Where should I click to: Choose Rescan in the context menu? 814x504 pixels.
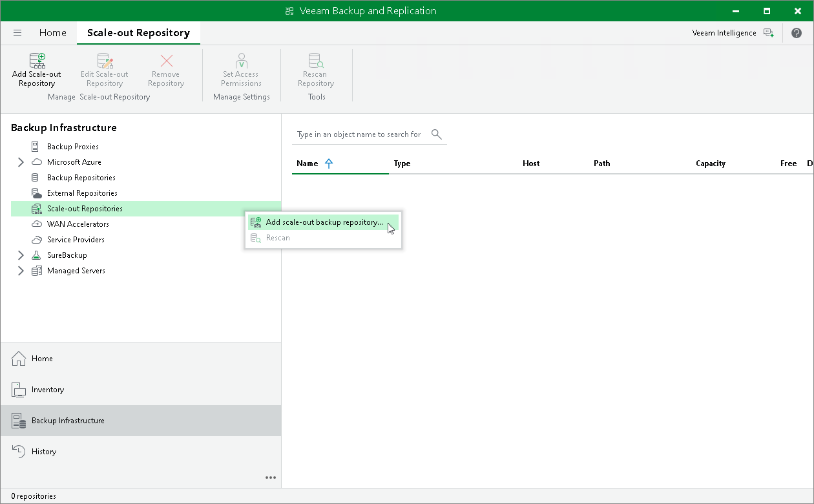pos(323,238)
